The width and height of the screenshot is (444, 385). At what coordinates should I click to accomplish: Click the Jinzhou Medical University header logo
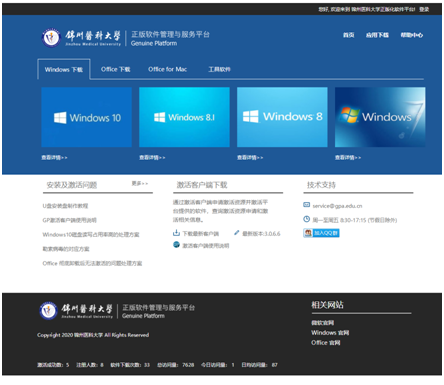tap(81, 38)
